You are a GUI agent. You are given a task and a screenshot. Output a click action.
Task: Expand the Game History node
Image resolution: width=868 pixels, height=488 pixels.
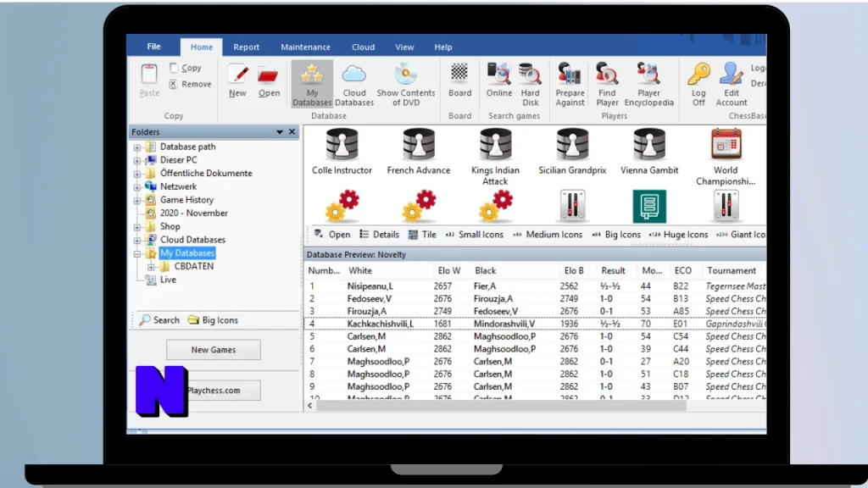[137, 200]
